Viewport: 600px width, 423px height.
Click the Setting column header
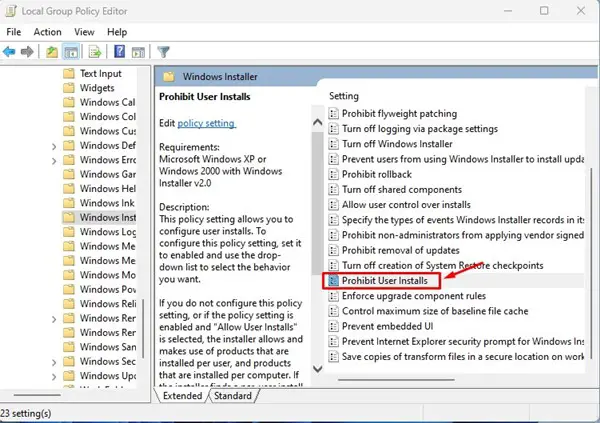click(344, 96)
